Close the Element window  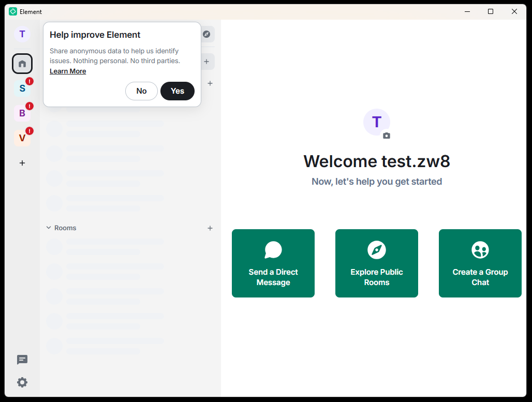pyautogui.click(x=514, y=11)
